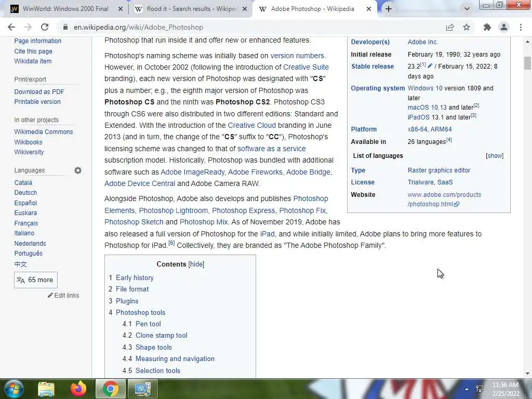This screenshot has width=532, height=399.
Task: Open the Chrome profile avatar icon
Action: [504, 27]
